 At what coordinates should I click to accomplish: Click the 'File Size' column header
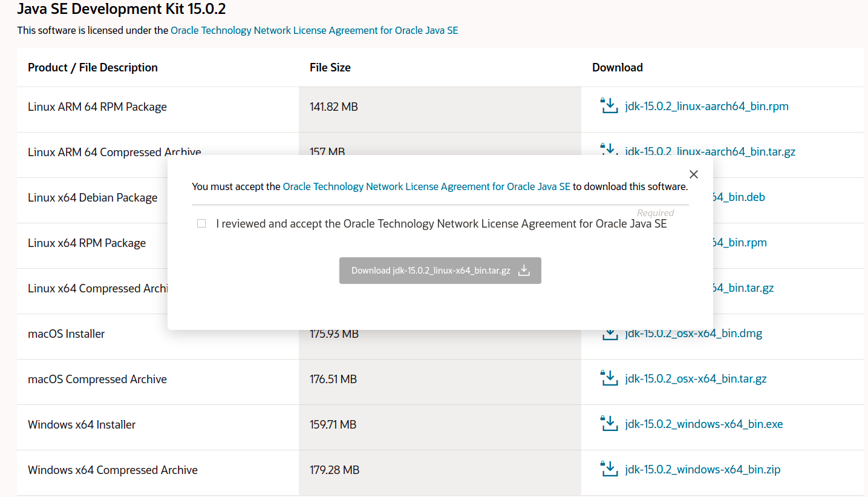pos(330,68)
